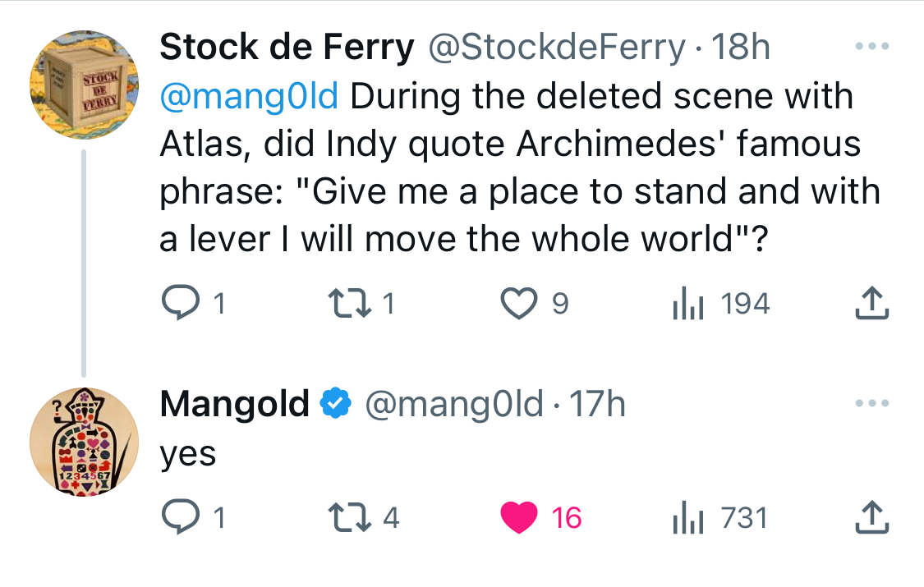Share Stock de Ferry's tweet
The image size is (924, 587).
coord(872,305)
